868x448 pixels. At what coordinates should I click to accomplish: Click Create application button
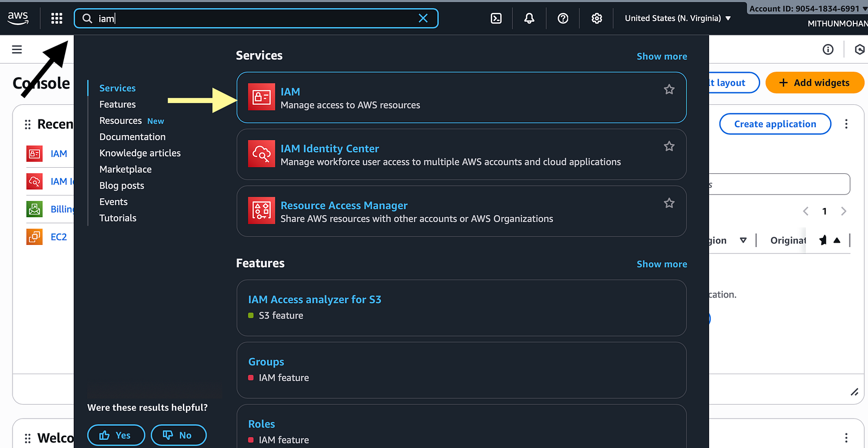pos(775,124)
